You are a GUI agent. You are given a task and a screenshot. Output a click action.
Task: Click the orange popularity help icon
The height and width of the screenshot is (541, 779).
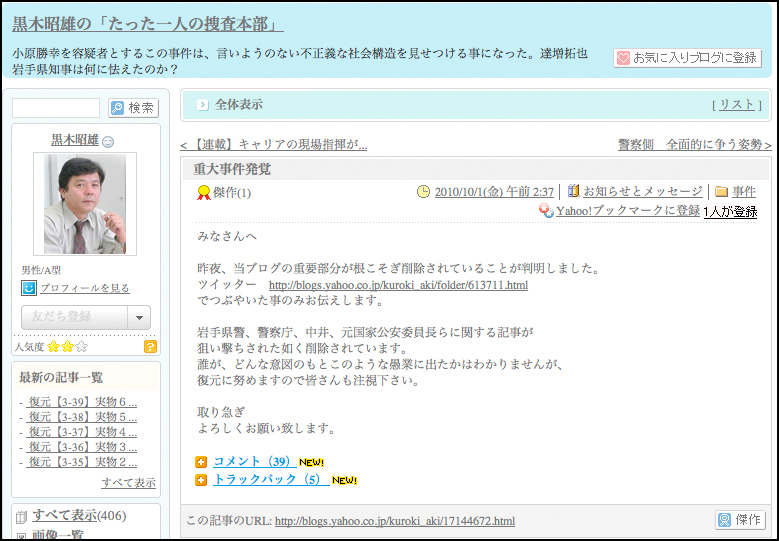tap(150, 347)
